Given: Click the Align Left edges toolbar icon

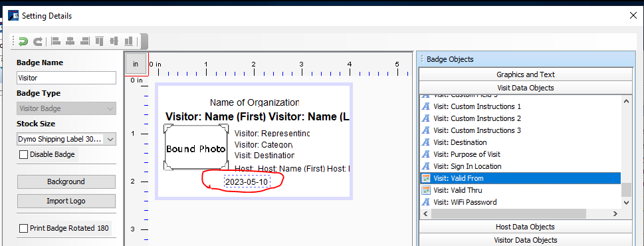Looking at the screenshot, I should (x=56, y=41).
